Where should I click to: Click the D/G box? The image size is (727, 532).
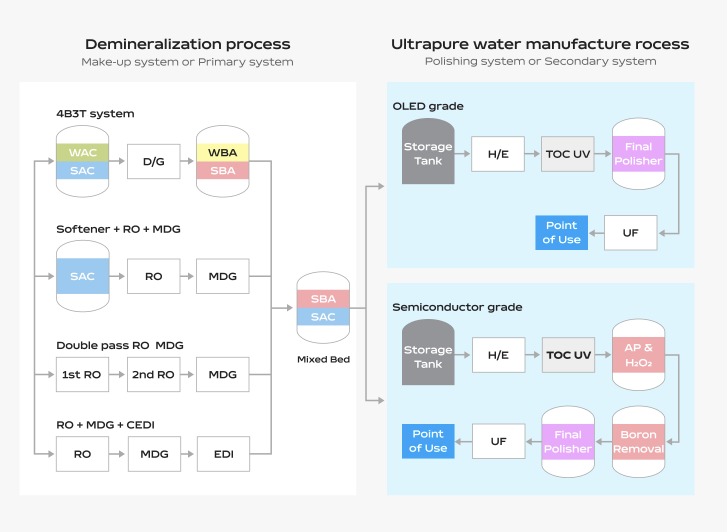pyautogui.click(x=153, y=161)
